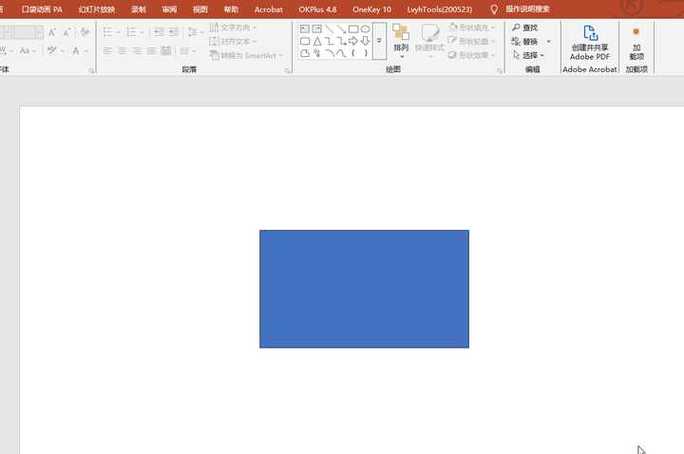Expand the shapes gallery More arrow
Viewport: 684px width, 454px height.
[x=379, y=41]
